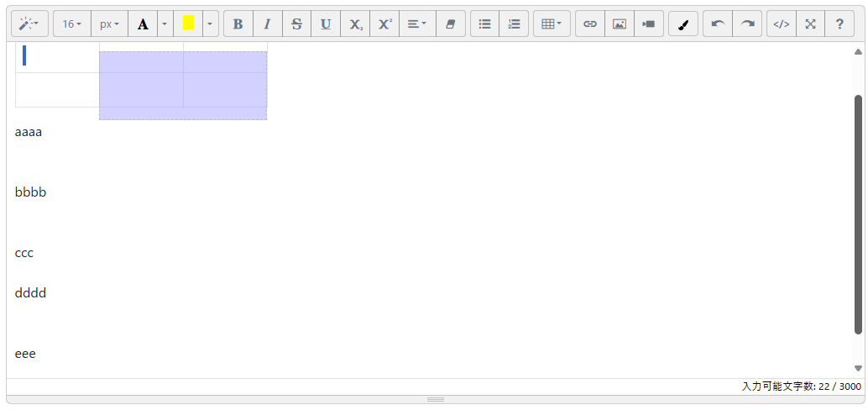Open the font size 16 dropdown
The image size is (868, 410).
(71, 24)
